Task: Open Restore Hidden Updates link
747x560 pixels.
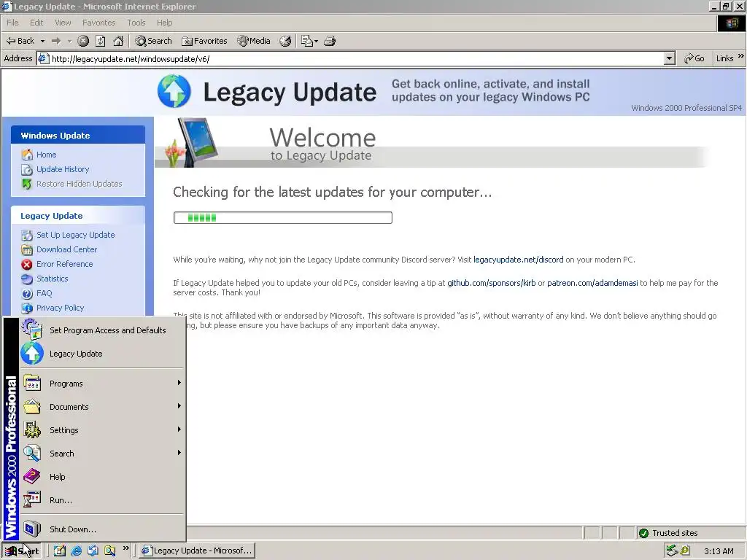Action: [x=79, y=184]
